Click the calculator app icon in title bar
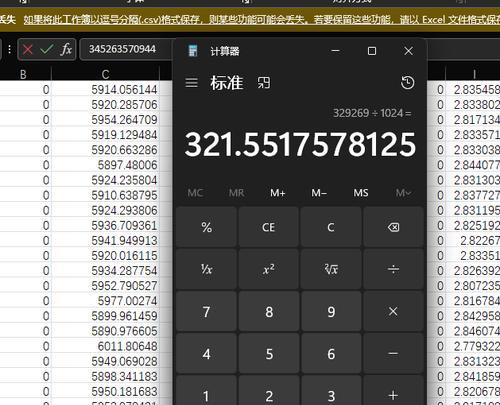 [x=193, y=51]
